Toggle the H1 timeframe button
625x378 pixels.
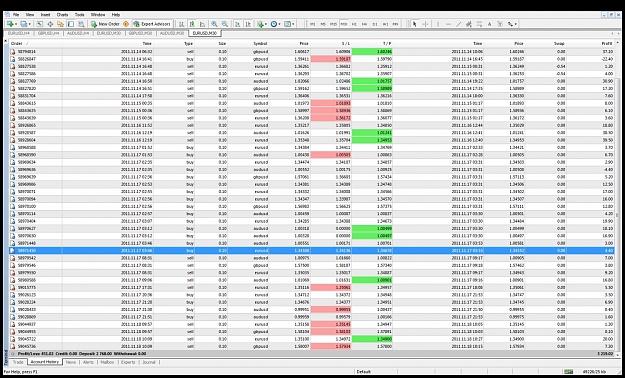(x=354, y=24)
